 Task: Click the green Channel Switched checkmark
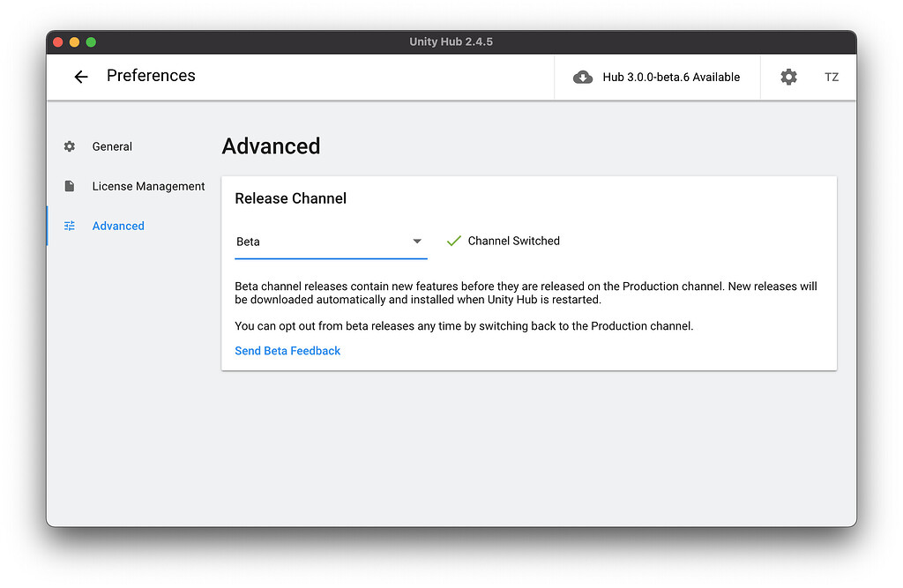tap(454, 241)
